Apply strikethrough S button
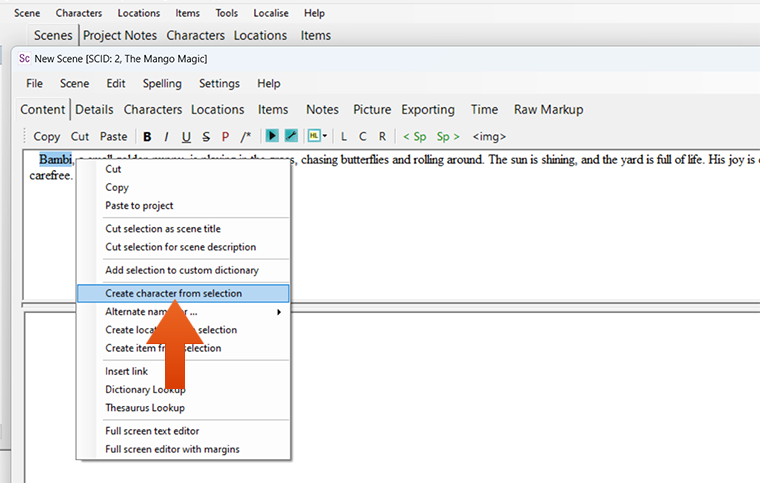The image size is (760, 483). (206, 137)
